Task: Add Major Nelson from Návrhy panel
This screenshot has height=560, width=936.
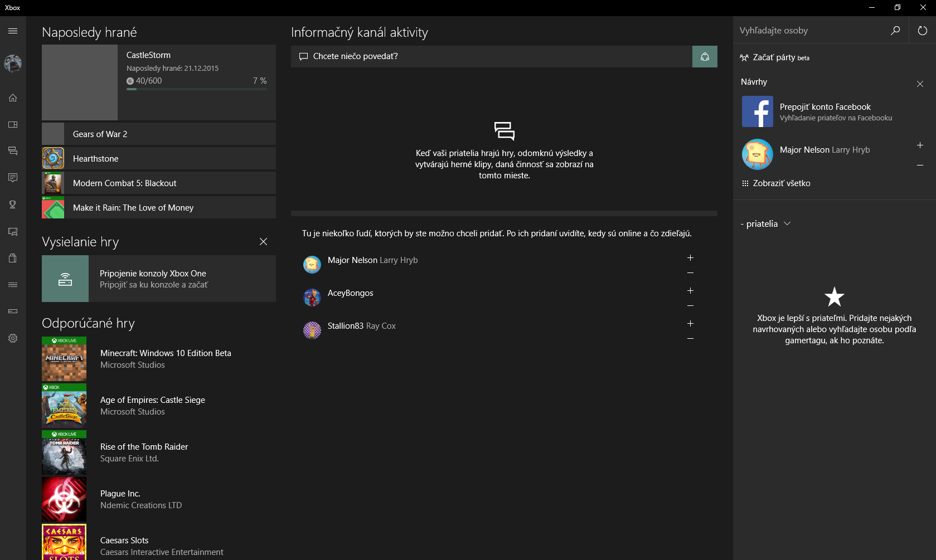Action: [920, 145]
